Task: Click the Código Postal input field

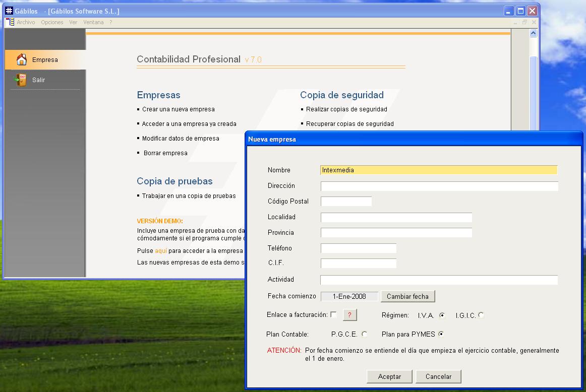Action: pos(346,202)
